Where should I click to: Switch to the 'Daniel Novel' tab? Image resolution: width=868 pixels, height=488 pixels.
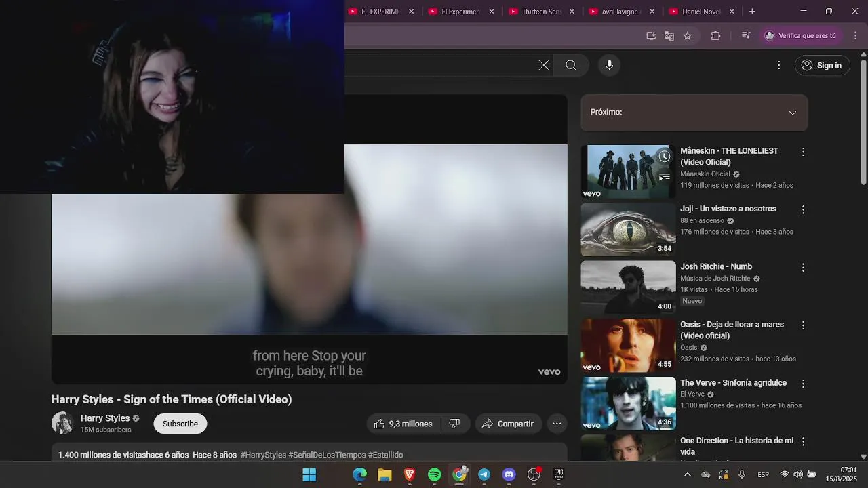[701, 12]
